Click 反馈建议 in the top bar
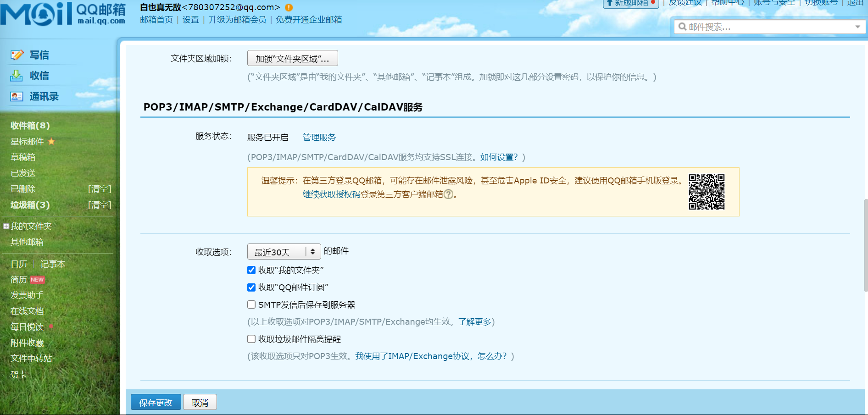 (x=685, y=3)
